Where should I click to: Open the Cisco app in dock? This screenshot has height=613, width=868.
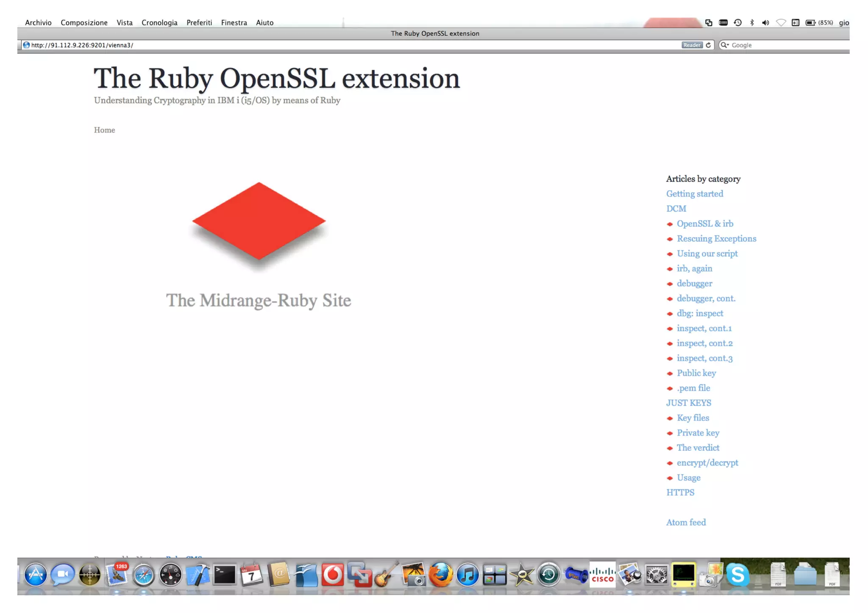coord(602,575)
